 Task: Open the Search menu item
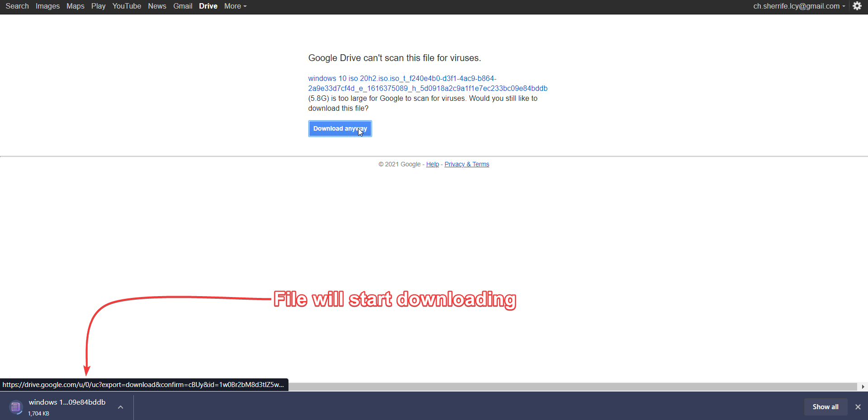(17, 6)
